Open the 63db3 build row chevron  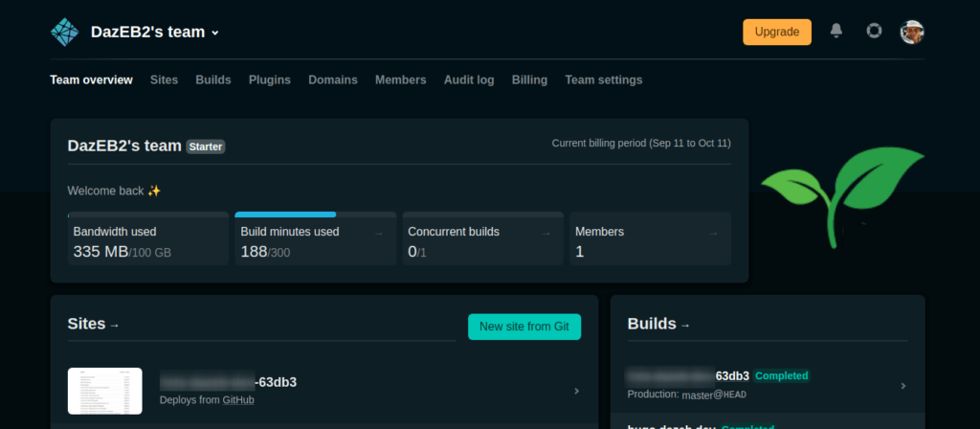(903, 386)
